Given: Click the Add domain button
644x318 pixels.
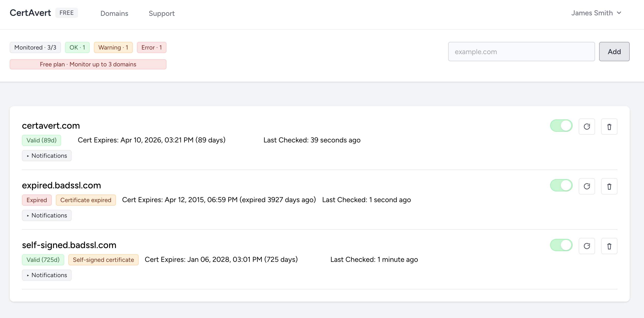Looking at the screenshot, I should [x=614, y=52].
